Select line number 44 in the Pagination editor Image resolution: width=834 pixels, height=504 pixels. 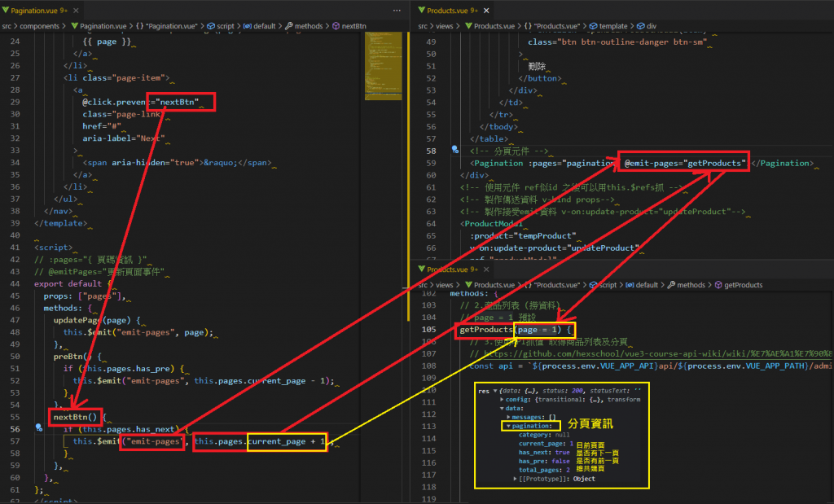[x=15, y=284]
